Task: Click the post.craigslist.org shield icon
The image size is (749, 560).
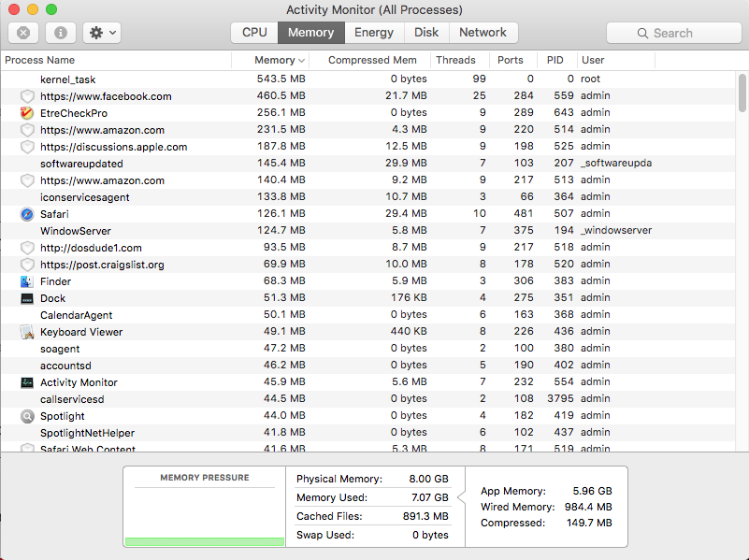Action: pyautogui.click(x=27, y=265)
